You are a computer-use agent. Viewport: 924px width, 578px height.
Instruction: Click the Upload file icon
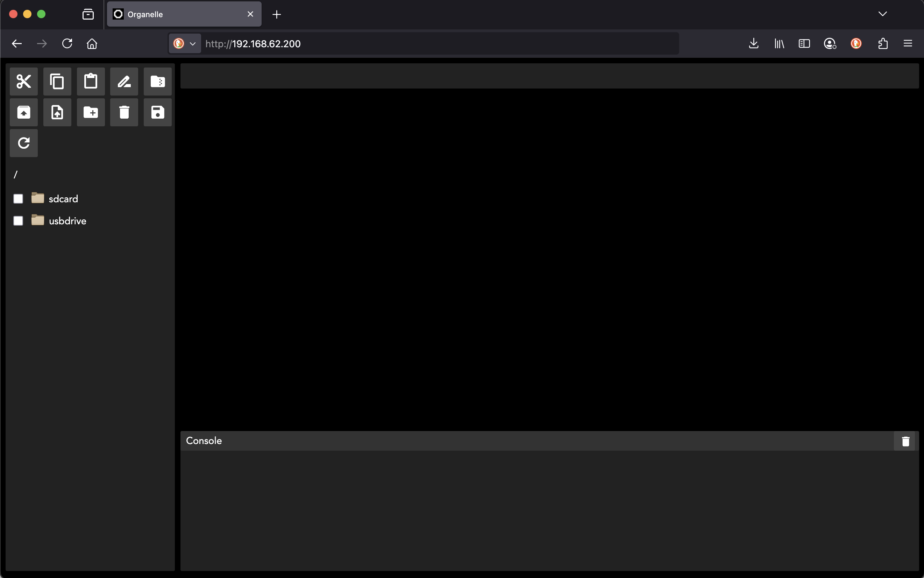point(57,112)
